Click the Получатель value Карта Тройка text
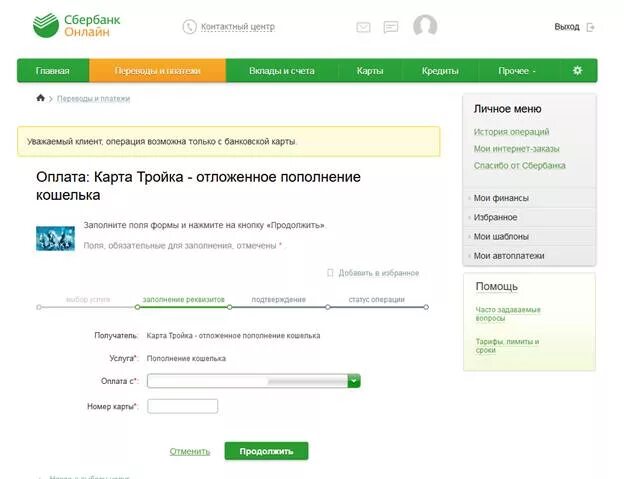This screenshot has width=624, height=479. point(233,335)
